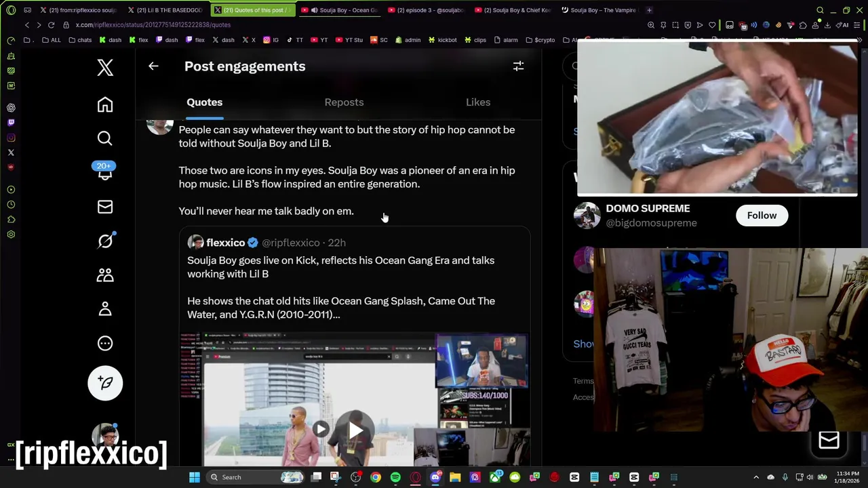Open File Explorer from the taskbar

[455, 477]
